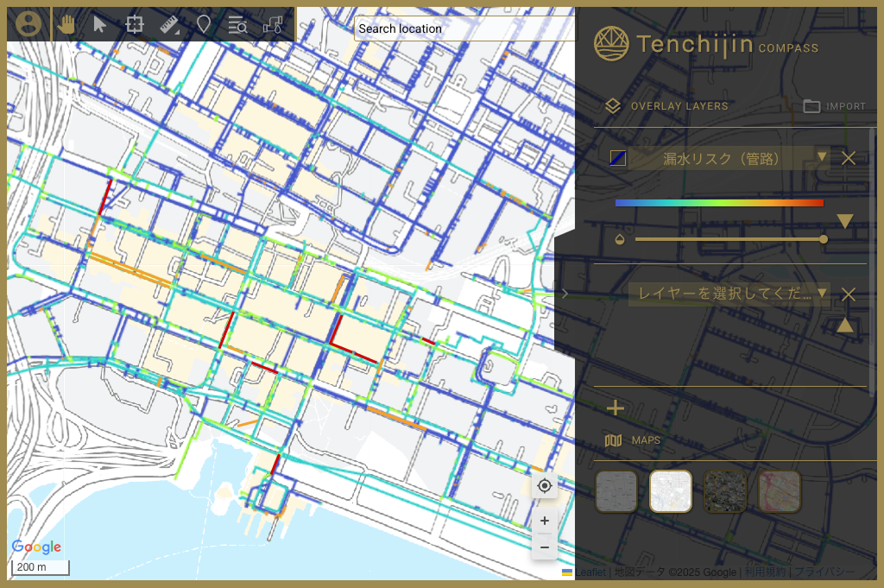Open the 漏水リスク（管路） layer dropdown
884x588 pixels.
[x=729, y=158]
